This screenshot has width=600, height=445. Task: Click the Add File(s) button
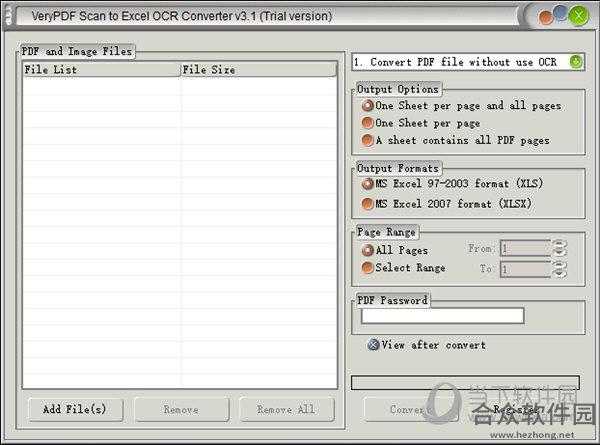75,410
